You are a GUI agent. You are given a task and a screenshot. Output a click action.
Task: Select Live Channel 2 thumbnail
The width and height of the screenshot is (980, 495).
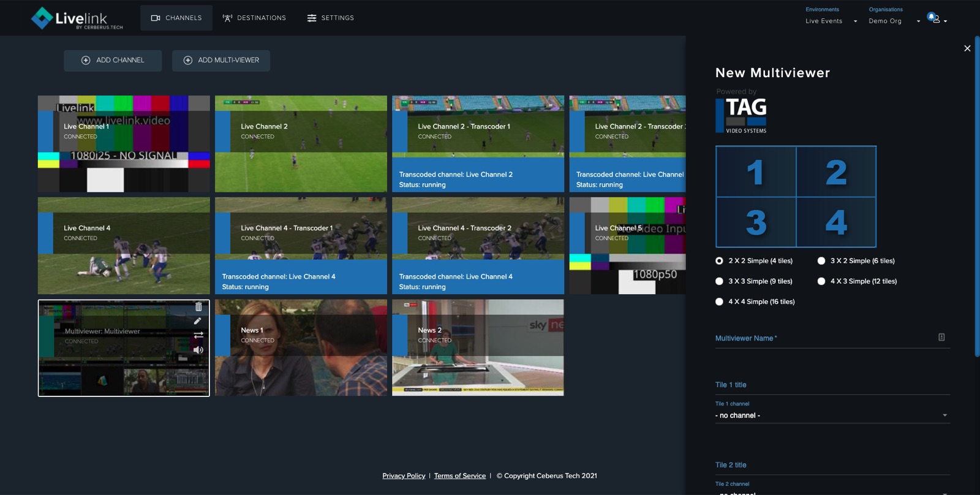pyautogui.click(x=301, y=144)
